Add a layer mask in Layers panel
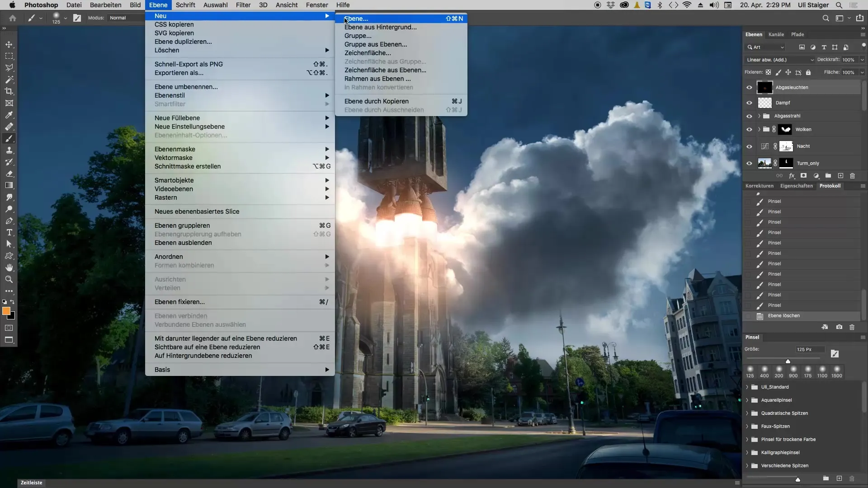The height and width of the screenshot is (488, 868). pos(803,176)
